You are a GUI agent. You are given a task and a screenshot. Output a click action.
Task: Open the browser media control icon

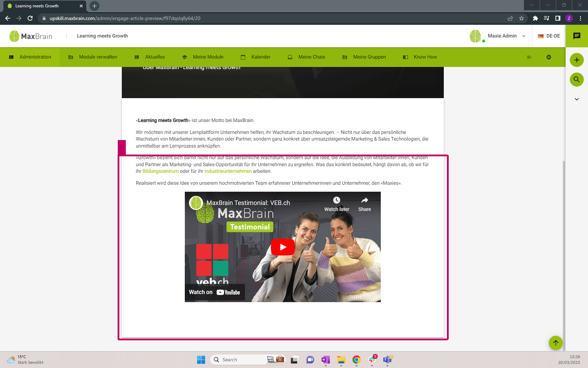(x=546, y=18)
